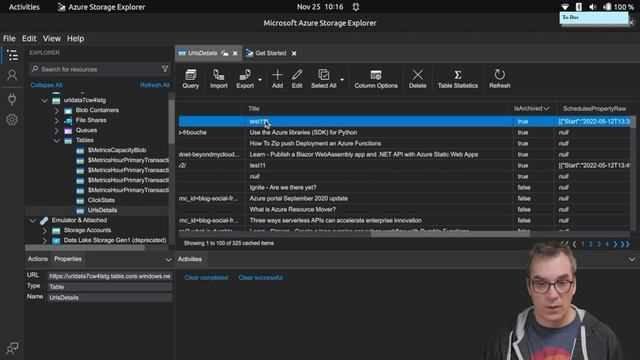
Task: Click the IsArchived column sort chevron
Action: [546, 109]
